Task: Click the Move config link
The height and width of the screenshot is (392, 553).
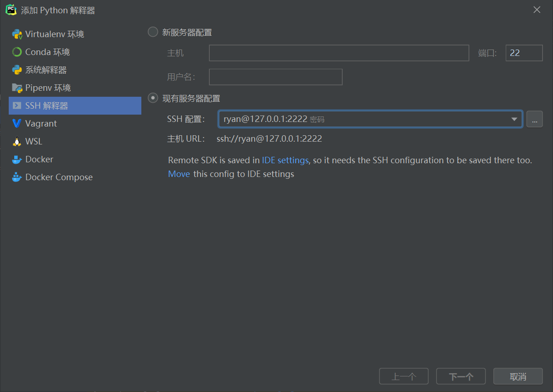Action: coord(179,174)
